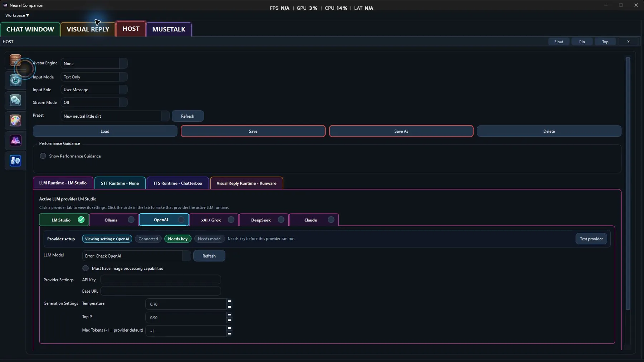Click the Delete preset button

point(549,131)
